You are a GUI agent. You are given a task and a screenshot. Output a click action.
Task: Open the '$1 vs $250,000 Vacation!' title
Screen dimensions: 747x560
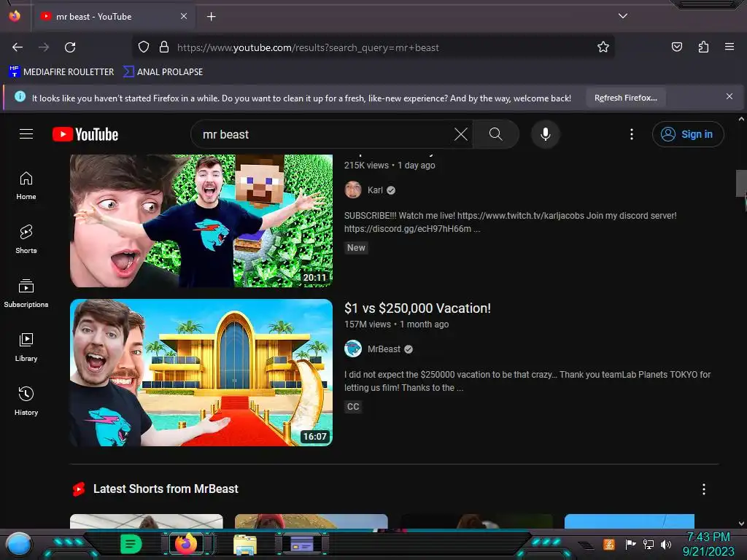(x=417, y=308)
